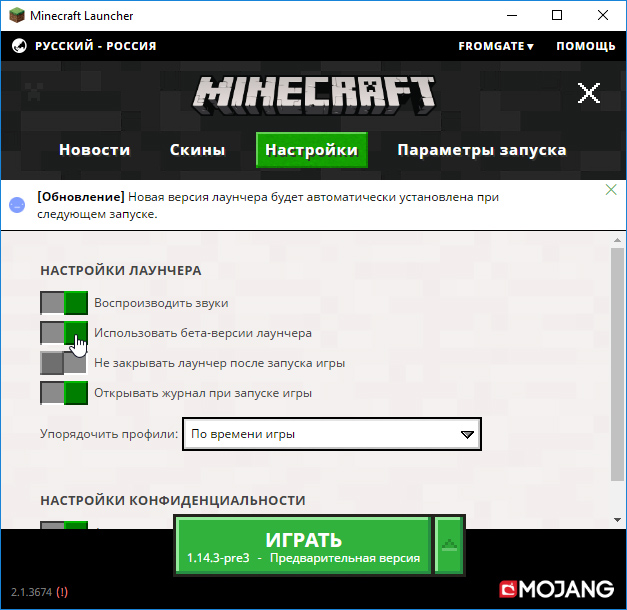
Task: Open the 'По времени игры' sort dropdown
Action: [x=331, y=435]
